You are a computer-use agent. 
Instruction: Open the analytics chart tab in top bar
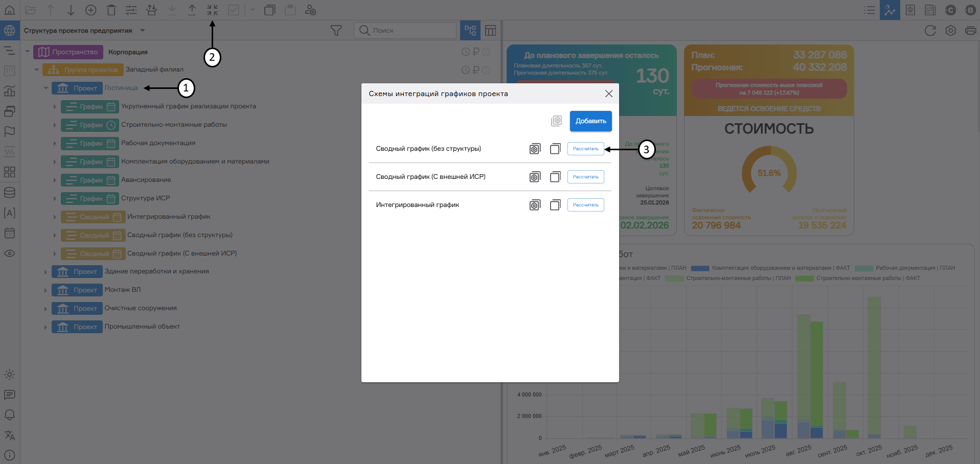890,10
